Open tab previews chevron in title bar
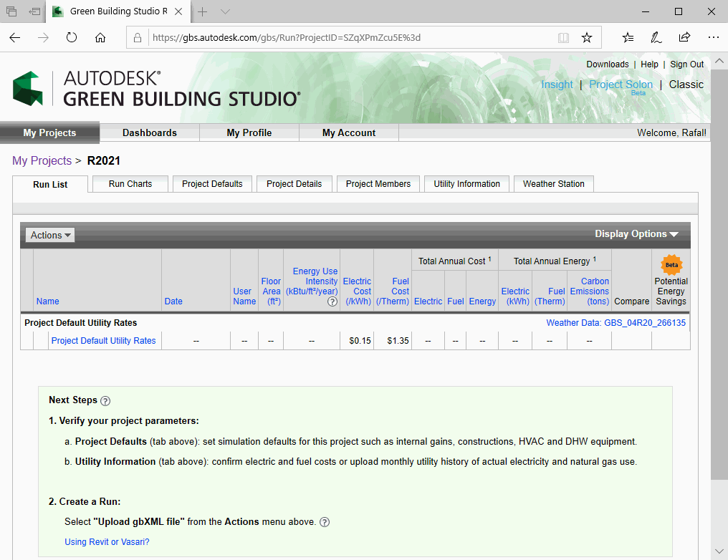This screenshot has height=560, width=728. [225, 11]
